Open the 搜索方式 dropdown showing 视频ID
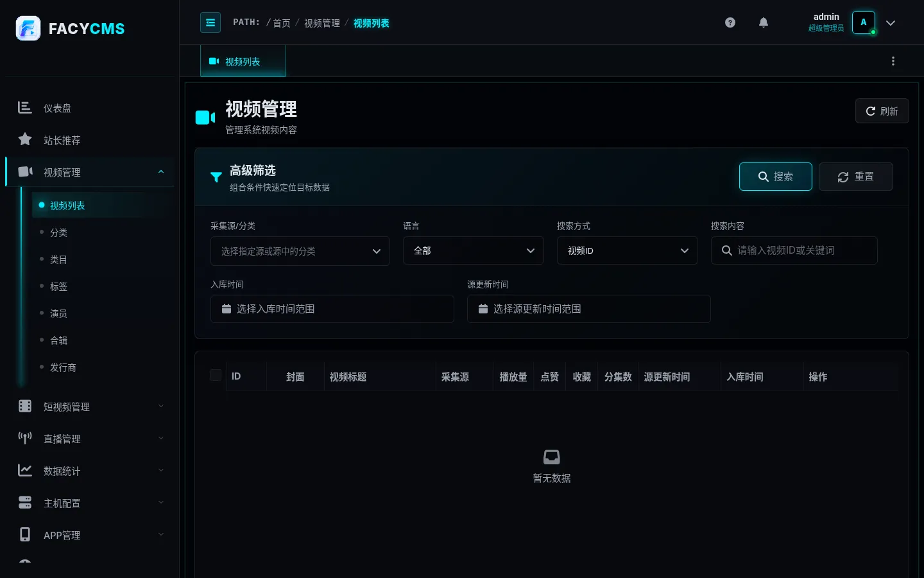The height and width of the screenshot is (578, 924). (628, 250)
